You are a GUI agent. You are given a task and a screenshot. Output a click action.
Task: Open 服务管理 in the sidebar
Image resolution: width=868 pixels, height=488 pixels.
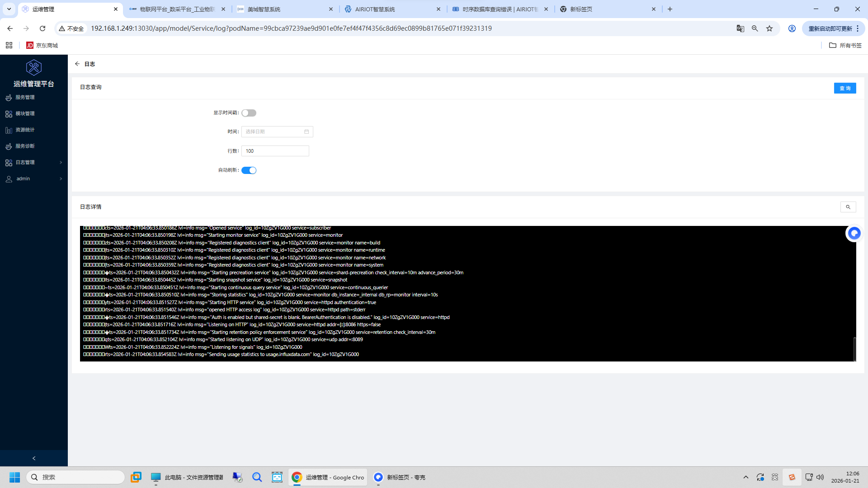coord(25,97)
